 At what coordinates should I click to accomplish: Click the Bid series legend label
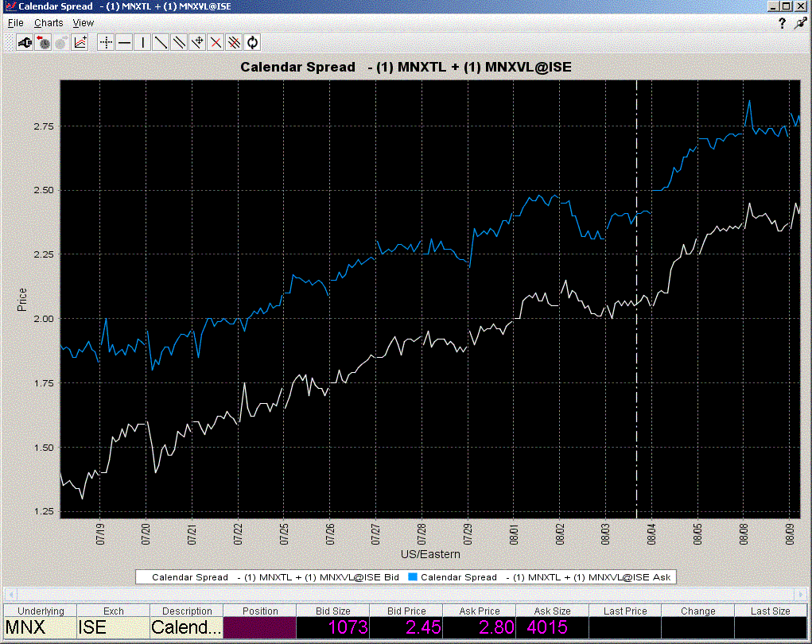[x=275, y=577]
